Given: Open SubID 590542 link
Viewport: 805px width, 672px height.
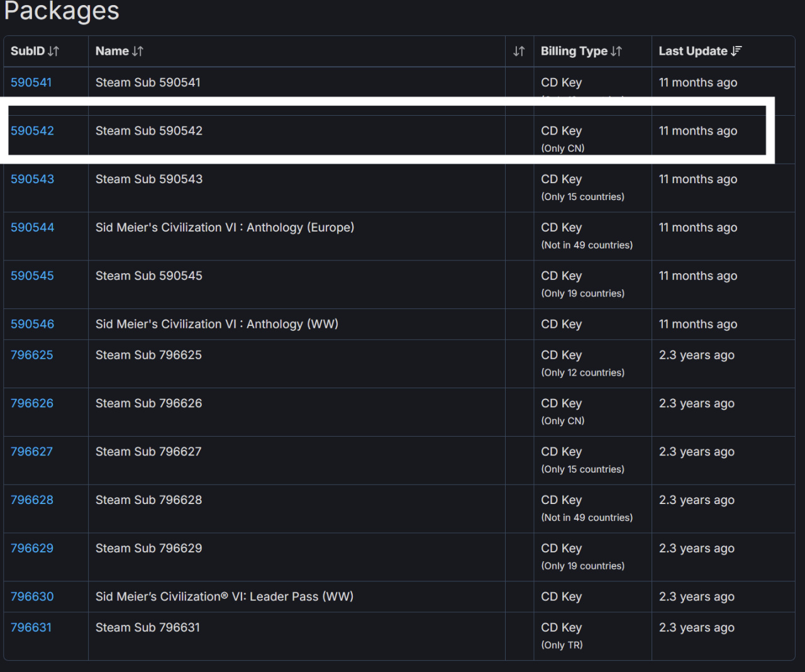Looking at the screenshot, I should tap(32, 131).
